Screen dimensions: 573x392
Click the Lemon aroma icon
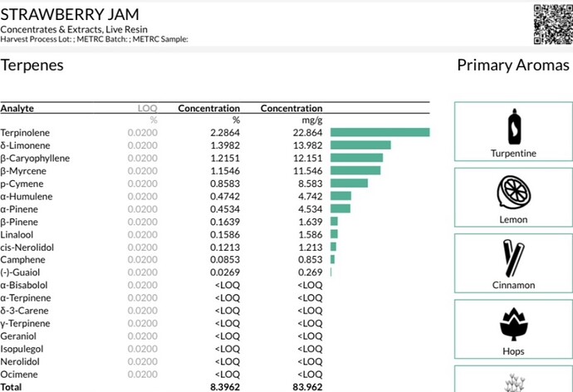[513, 194]
